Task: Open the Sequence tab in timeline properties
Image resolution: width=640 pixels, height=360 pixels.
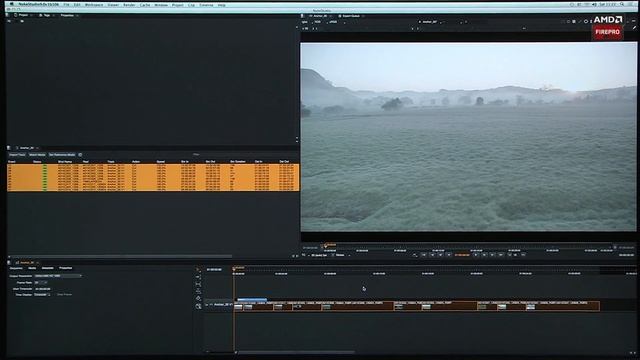Action: pos(16,268)
